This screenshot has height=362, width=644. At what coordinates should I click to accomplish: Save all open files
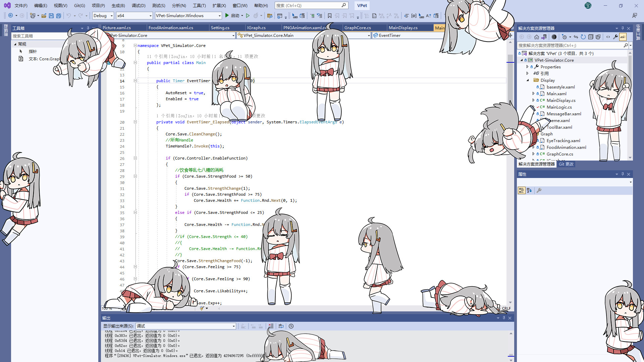(x=58, y=15)
